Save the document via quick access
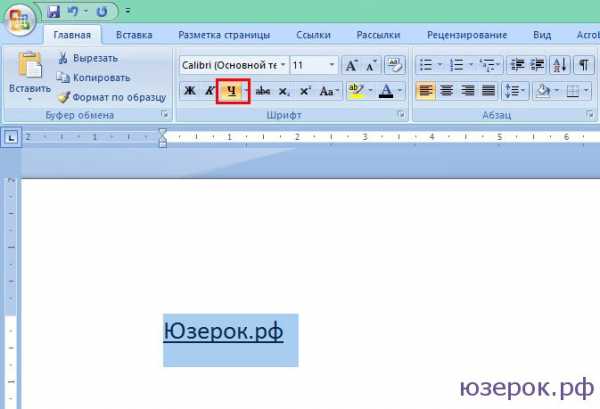Screen dimensions: 600x409 (x=54, y=11)
